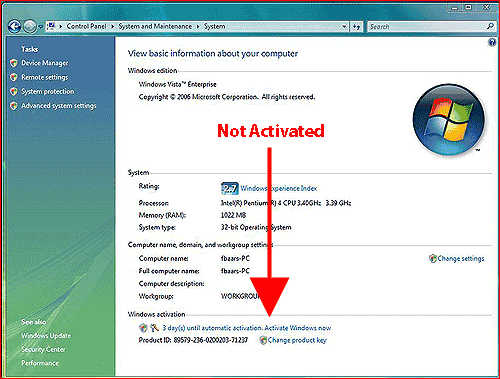Click shield icon beside Advanced system settings

pyautogui.click(x=14, y=106)
